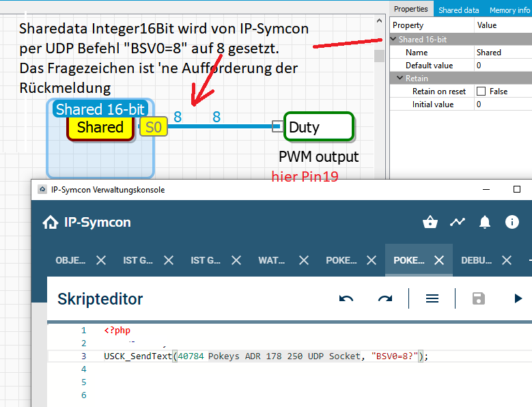Collapse the Retain property section

tap(400, 79)
